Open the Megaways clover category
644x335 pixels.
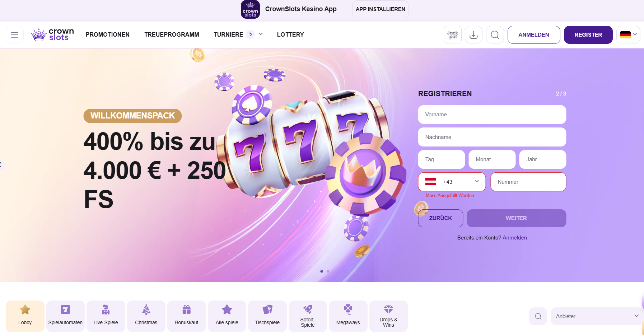click(x=348, y=316)
